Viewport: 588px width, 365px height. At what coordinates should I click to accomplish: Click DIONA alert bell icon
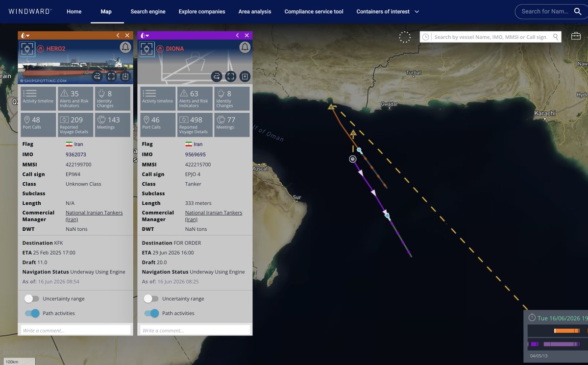click(x=245, y=47)
